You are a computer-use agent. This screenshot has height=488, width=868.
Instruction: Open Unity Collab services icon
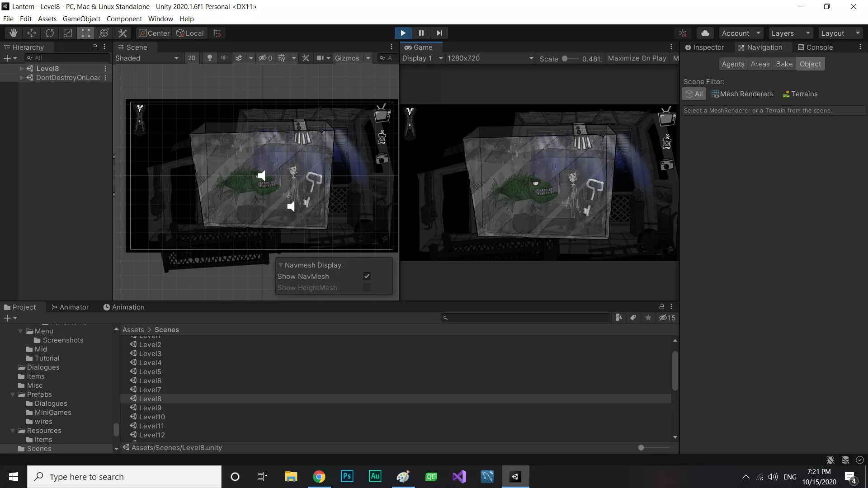pos(683,33)
